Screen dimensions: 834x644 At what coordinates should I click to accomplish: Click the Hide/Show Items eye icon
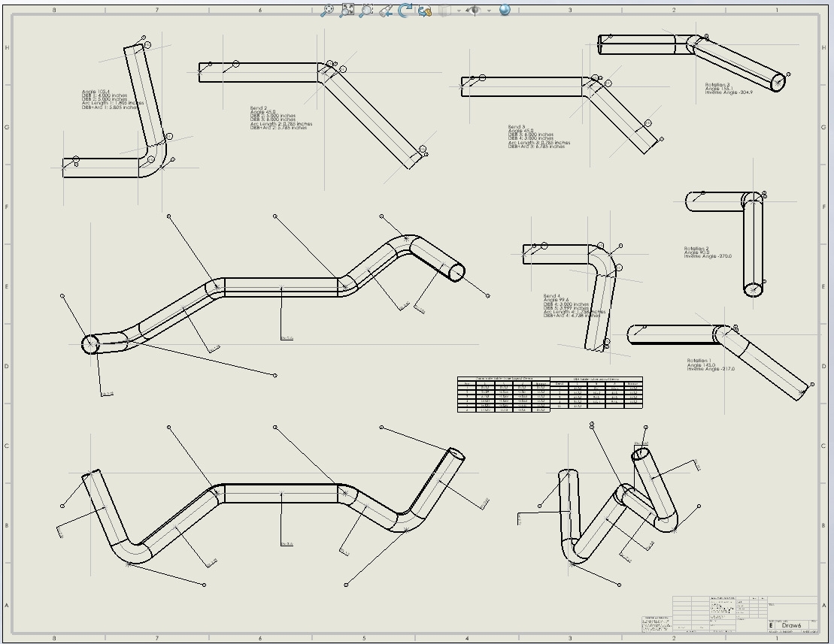pos(475,11)
